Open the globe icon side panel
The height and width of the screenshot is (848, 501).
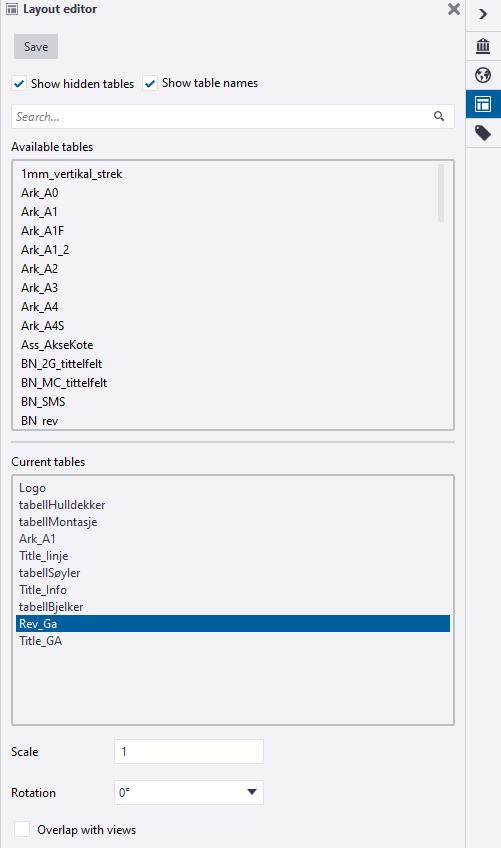pos(483,75)
